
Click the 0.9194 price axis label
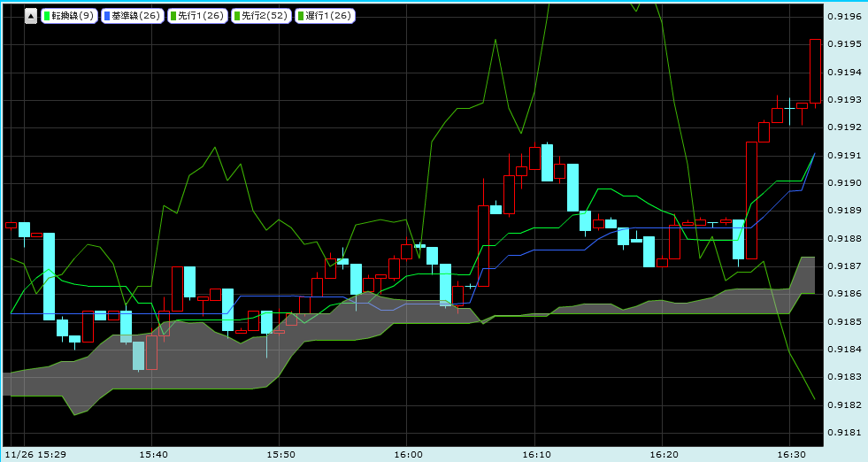[x=845, y=72]
